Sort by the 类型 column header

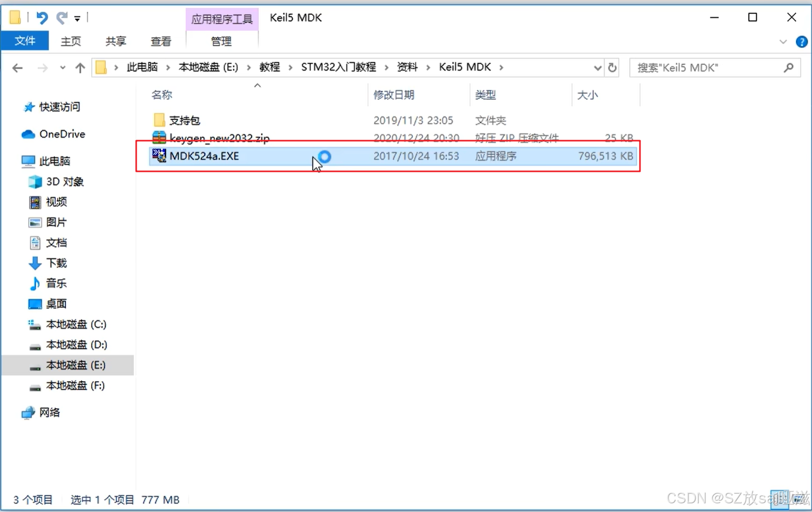coord(485,95)
